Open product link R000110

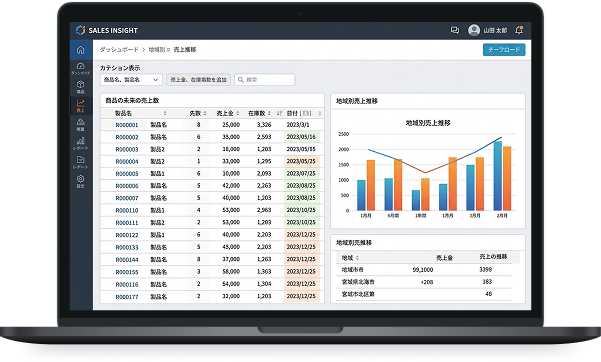click(x=126, y=210)
